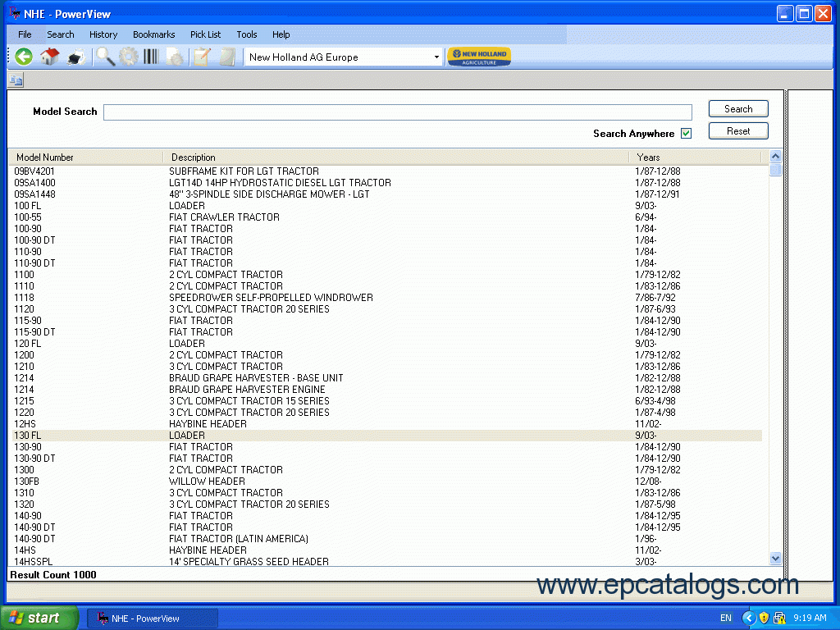
Task: Click the gear parts search icon
Action: coord(129,57)
